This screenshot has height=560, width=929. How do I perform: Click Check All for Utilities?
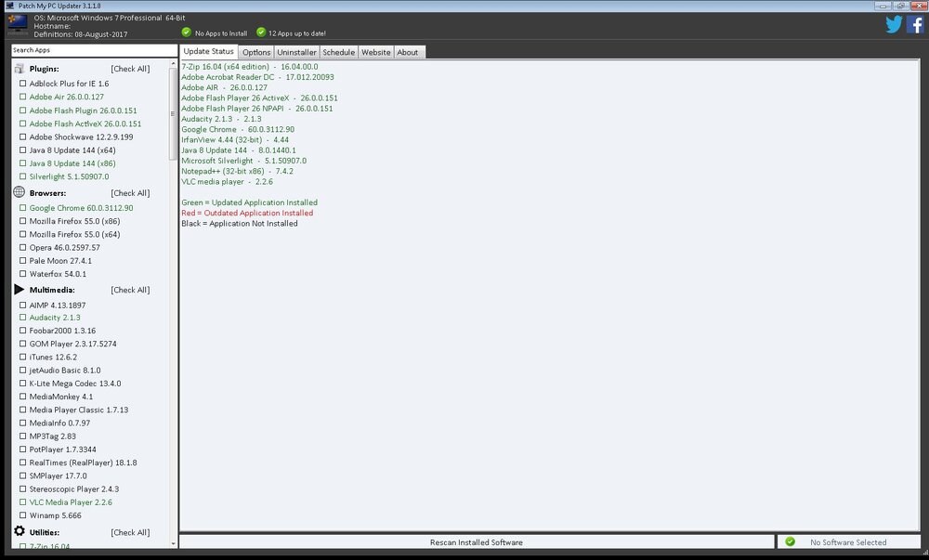click(130, 532)
